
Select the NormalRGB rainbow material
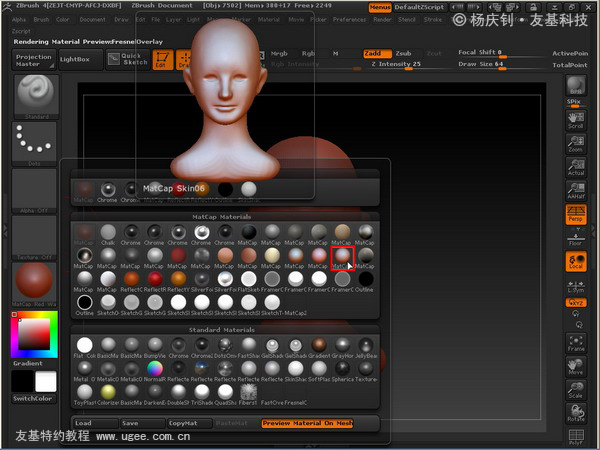(155, 371)
